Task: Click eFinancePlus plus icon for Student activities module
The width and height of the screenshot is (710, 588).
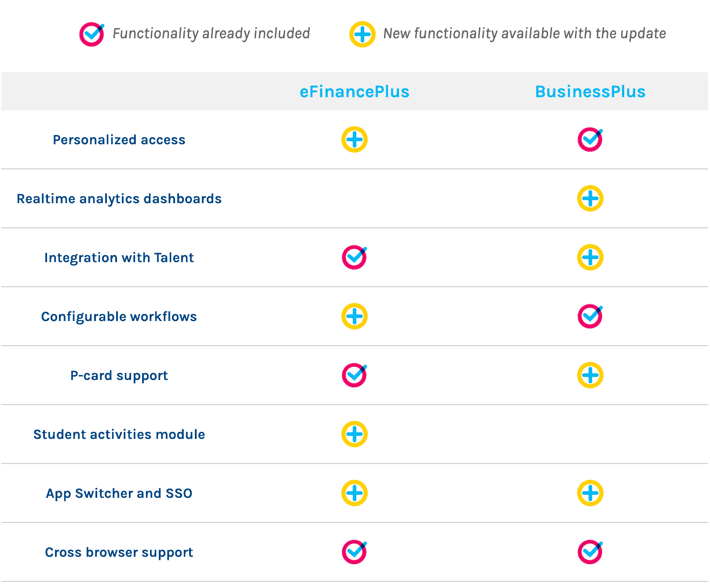Action: (x=355, y=435)
